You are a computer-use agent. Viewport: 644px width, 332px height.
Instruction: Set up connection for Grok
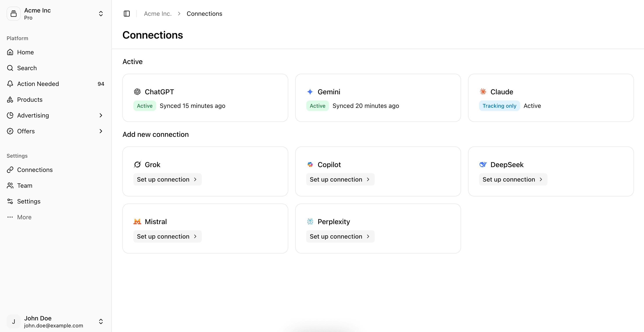coord(167,179)
